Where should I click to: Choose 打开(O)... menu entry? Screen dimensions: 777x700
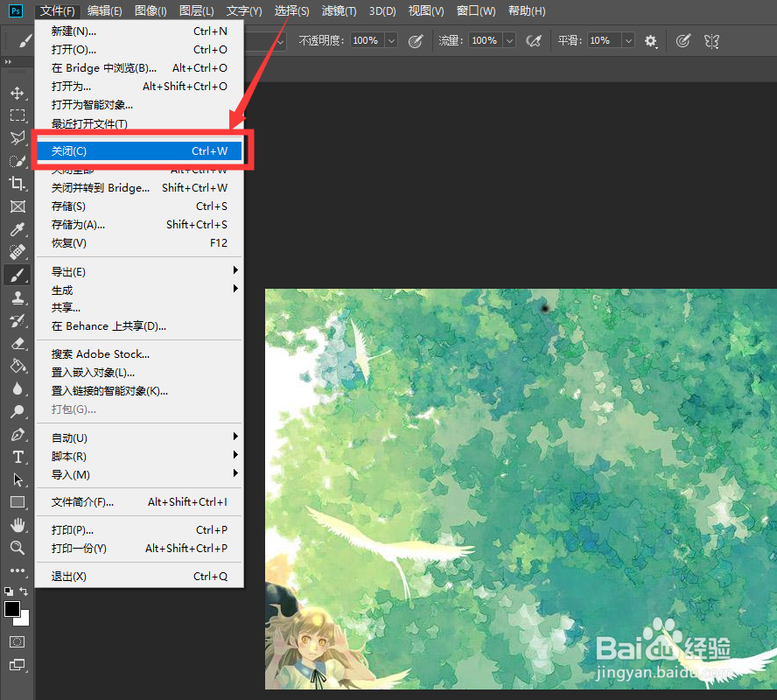(x=139, y=50)
